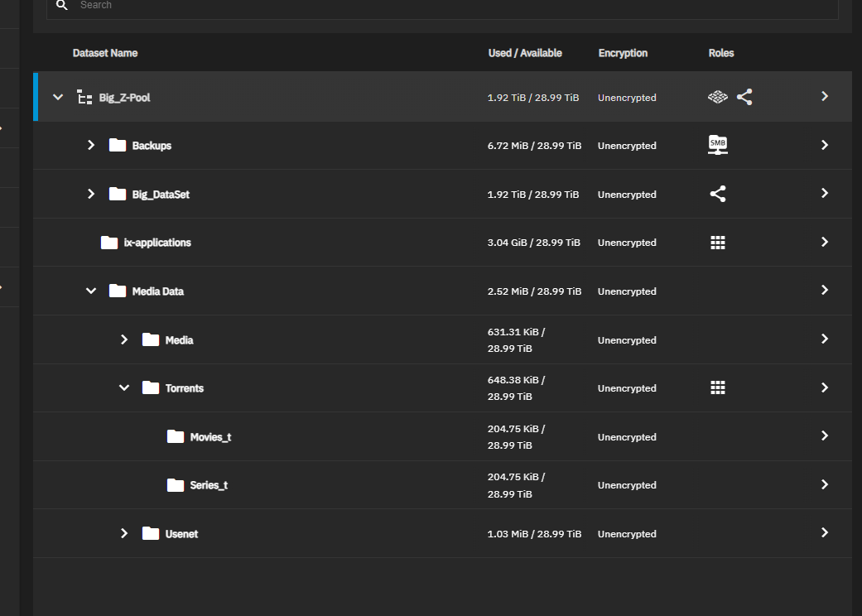The image size is (862, 616).
Task: Select the Movies_t dataset name
Action: tap(210, 437)
